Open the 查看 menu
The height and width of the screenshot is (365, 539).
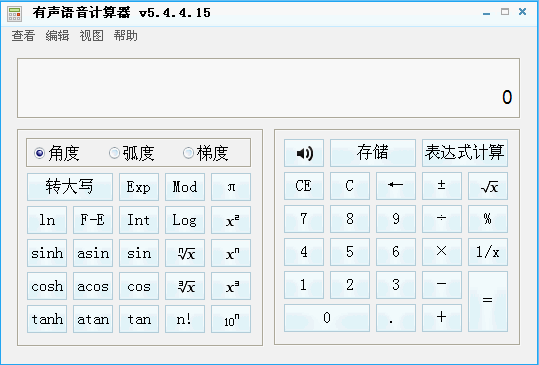23,36
